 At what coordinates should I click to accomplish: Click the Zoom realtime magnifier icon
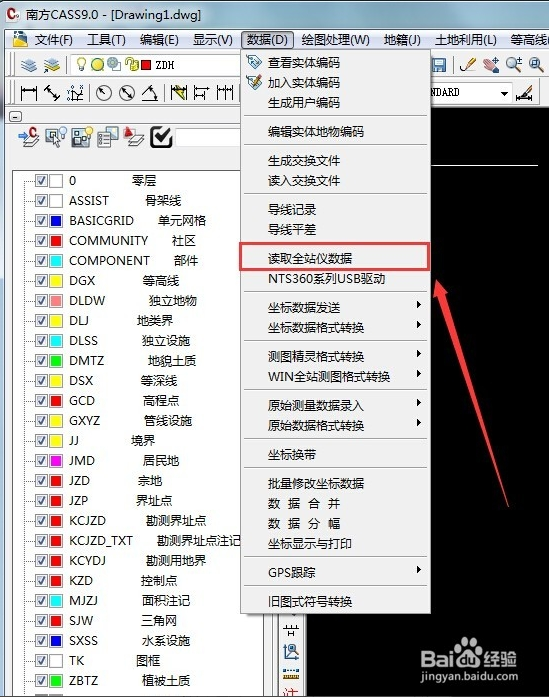point(514,65)
